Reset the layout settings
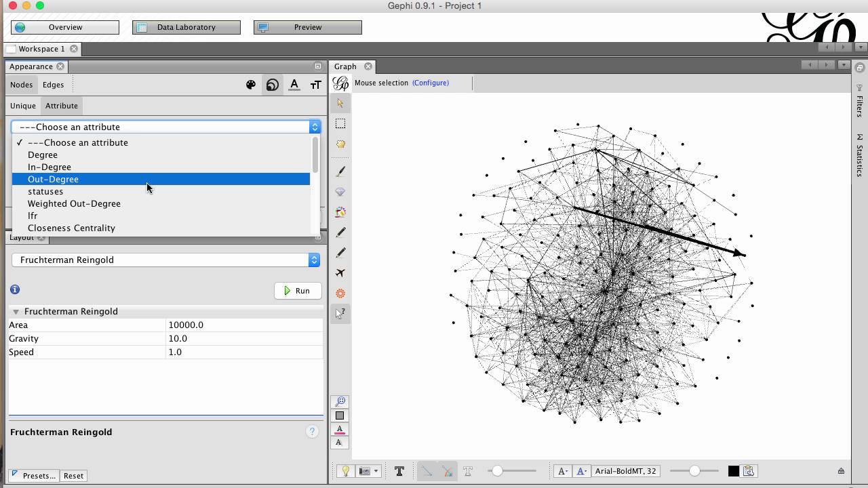The width and height of the screenshot is (868, 488). pos(73,476)
